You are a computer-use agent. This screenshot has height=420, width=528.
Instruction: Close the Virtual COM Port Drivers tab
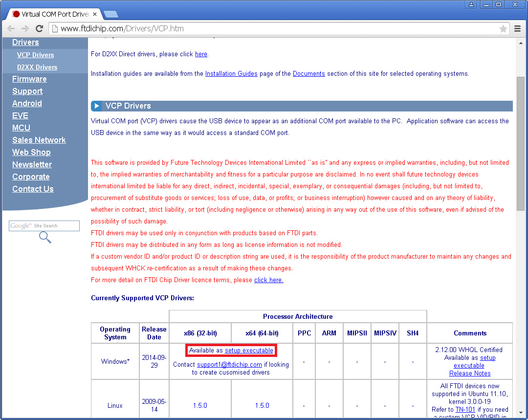click(x=95, y=14)
